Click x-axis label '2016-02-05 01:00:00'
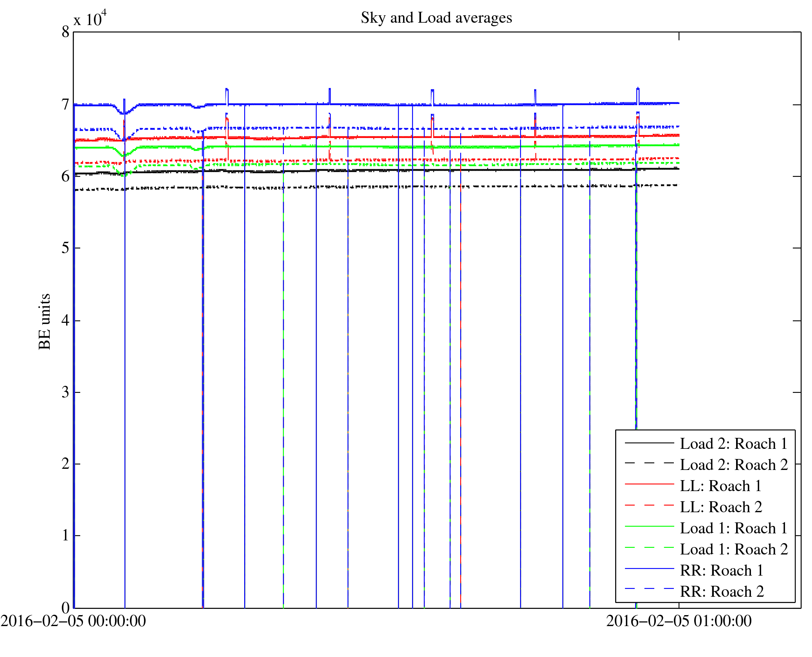812x657 pixels. [x=679, y=621]
